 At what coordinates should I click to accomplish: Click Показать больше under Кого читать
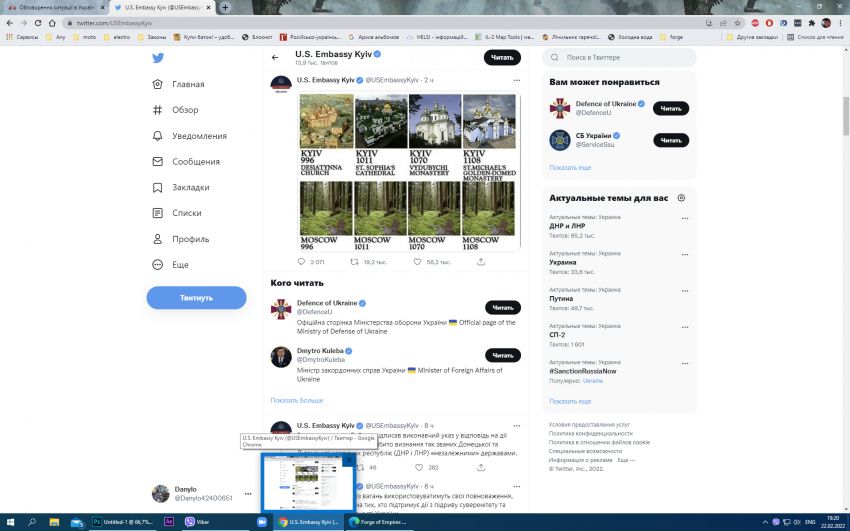(x=297, y=400)
